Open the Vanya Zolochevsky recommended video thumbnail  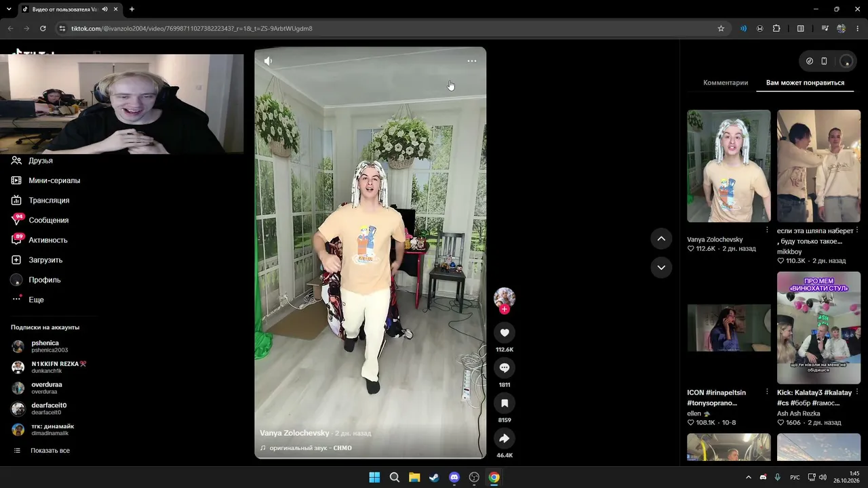tap(729, 166)
